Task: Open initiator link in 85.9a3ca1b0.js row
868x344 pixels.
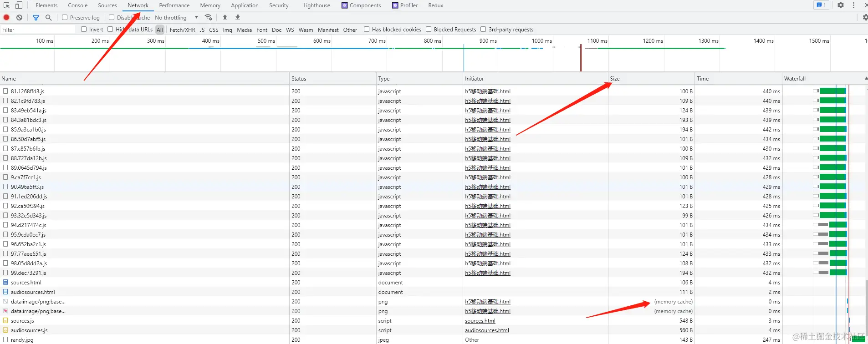Action: click(488, 130)
